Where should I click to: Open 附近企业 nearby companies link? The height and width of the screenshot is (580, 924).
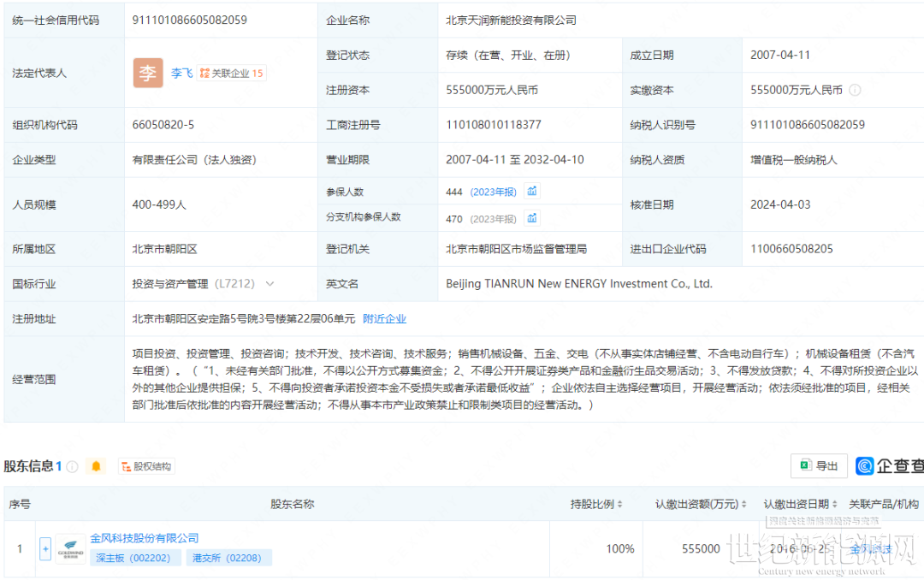(384, 318)
